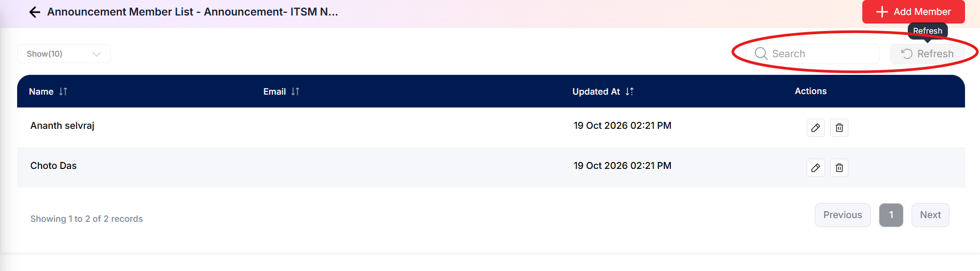Delete Ananth selvraj with trash icon
Viewport: 980px width, 271px height.
[x=839, y=128]
